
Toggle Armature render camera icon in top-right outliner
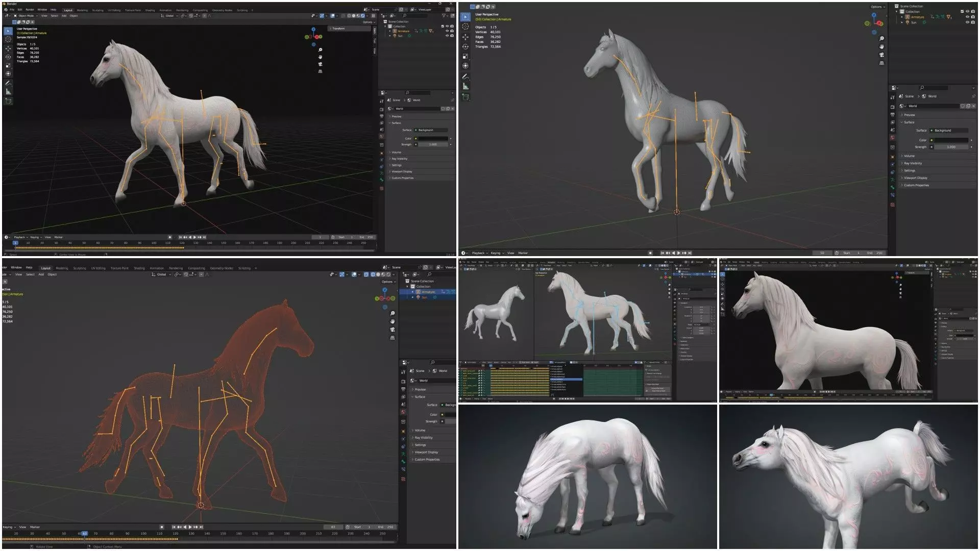[x=973, y=17]
